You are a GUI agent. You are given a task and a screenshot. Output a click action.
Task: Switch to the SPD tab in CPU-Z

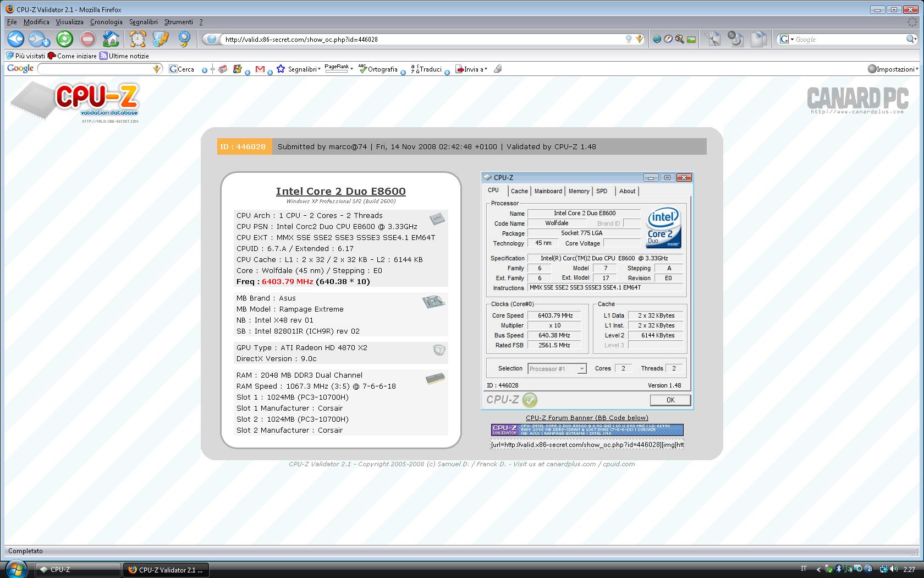(x=602, y=191)
